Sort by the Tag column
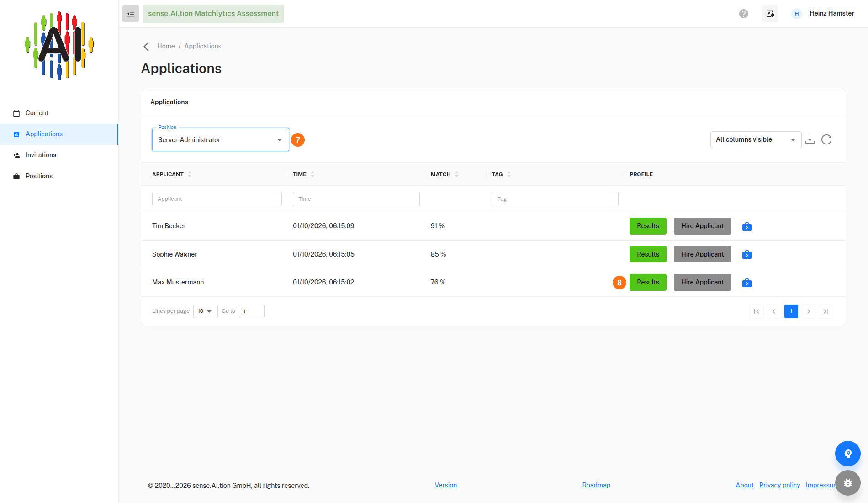Screen dimensions: 868x503 509,174
